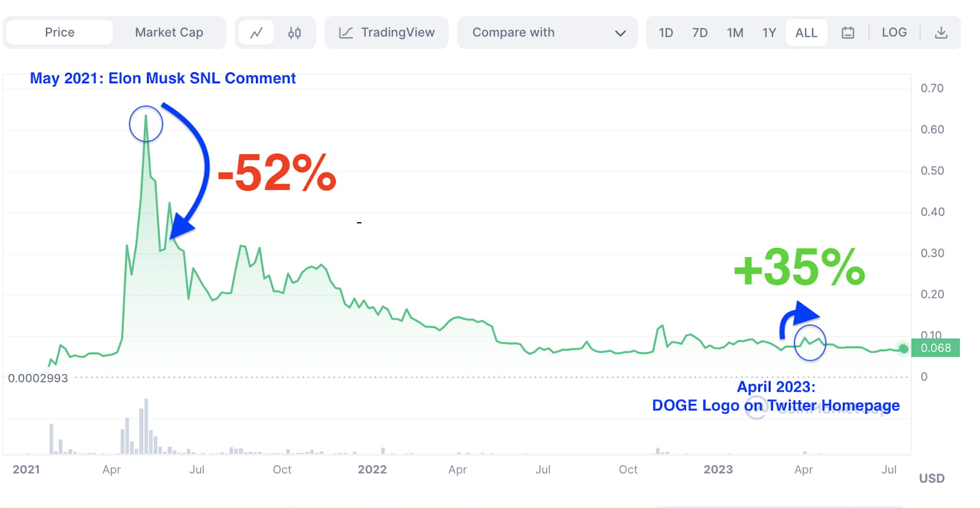Switch to the Price tab
The height and width of the screenshot is (508, 980).
click(59, 32)
